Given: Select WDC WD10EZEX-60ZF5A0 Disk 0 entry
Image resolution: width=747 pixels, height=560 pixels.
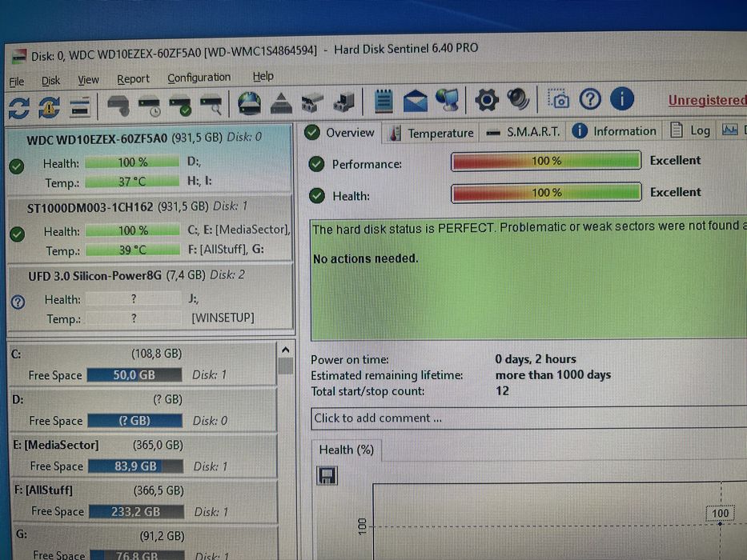Looking at the screenshot, I should [149, 159].
